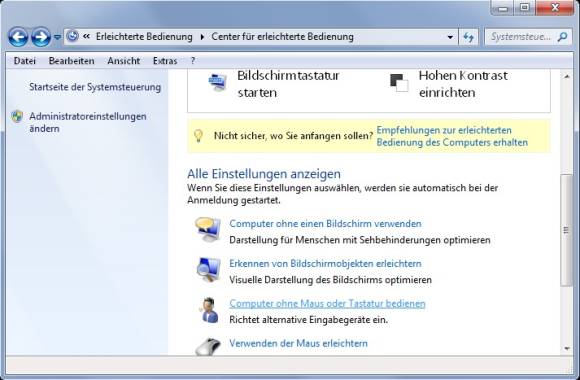Click the high contrast icon
The width and height of the screenshot is (580, 380).
point(399,83)
